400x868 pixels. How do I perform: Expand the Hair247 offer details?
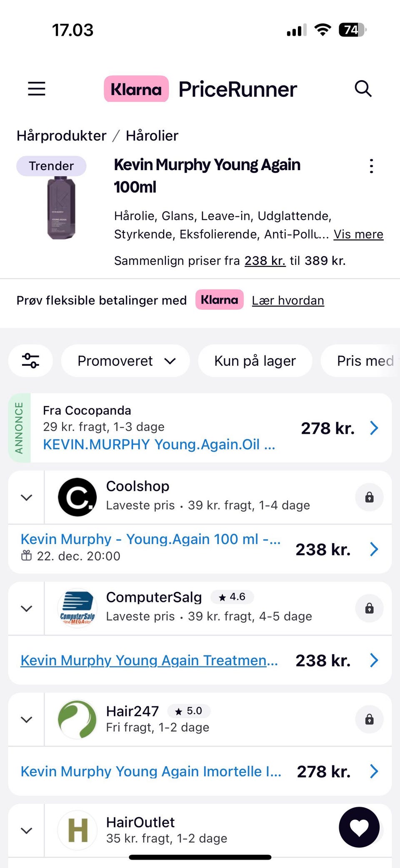27,720
